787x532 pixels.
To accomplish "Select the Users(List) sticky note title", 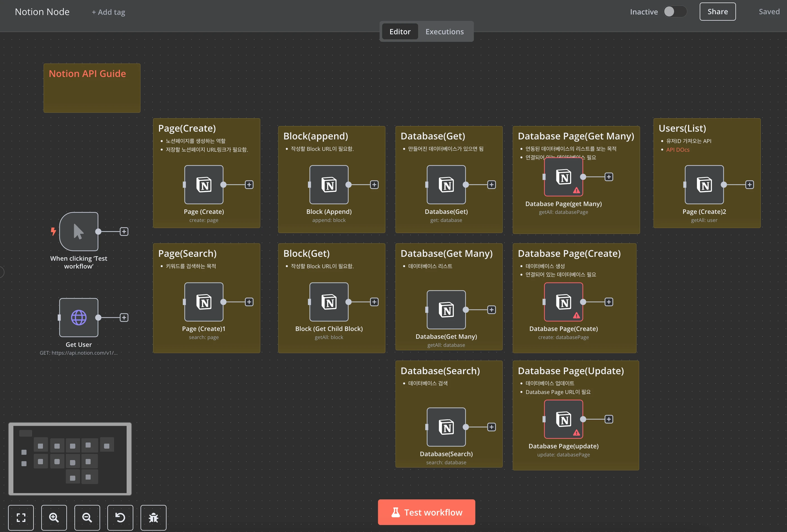I will 682,128.
